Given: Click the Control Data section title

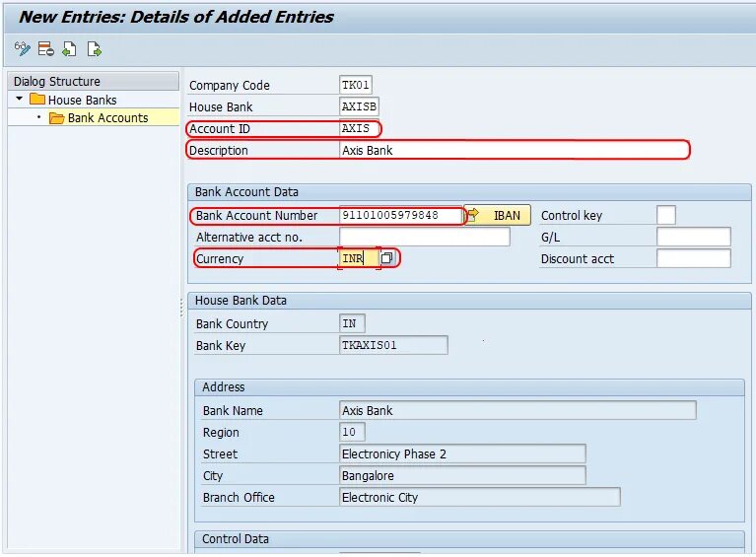Looking at the screenshot, I should [236, 538].
